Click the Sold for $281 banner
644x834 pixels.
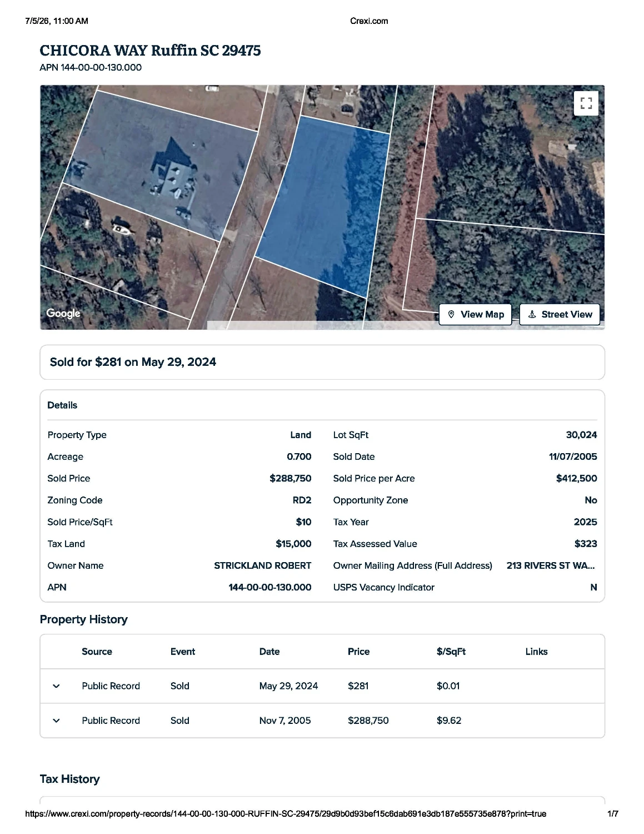tap(322, 362)
